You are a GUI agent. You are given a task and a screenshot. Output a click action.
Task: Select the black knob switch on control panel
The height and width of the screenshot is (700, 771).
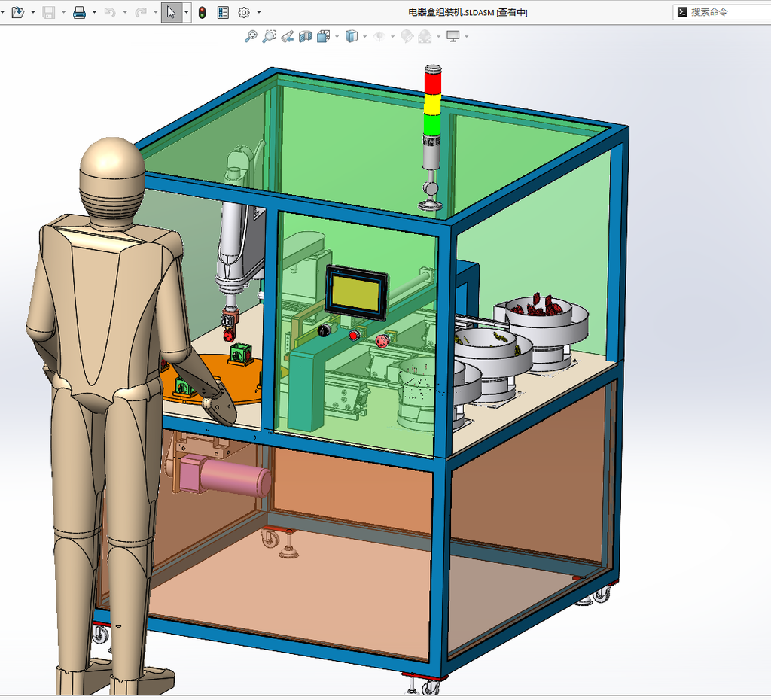coord(324,330)
